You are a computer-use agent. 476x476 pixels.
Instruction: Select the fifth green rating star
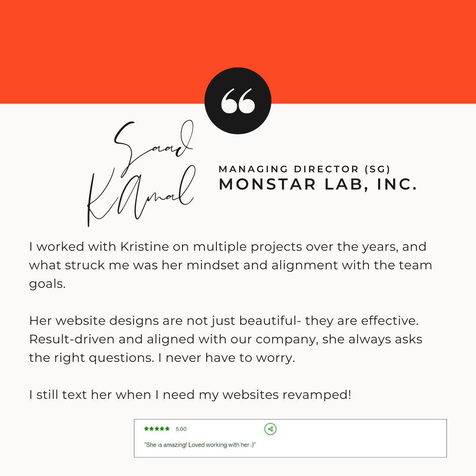[167, 429]
